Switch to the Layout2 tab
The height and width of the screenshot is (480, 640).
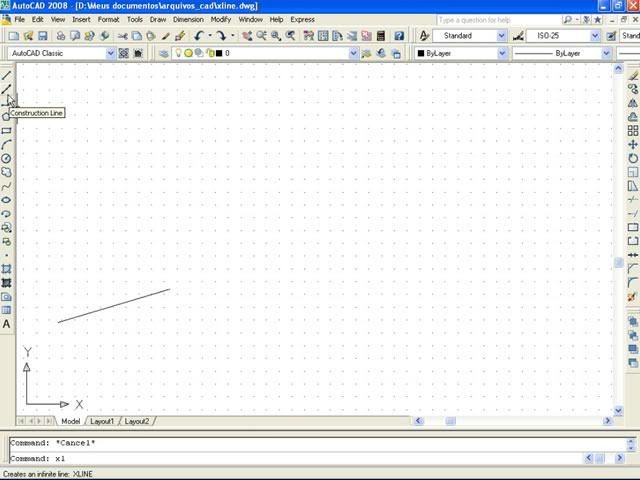(137, 421)
